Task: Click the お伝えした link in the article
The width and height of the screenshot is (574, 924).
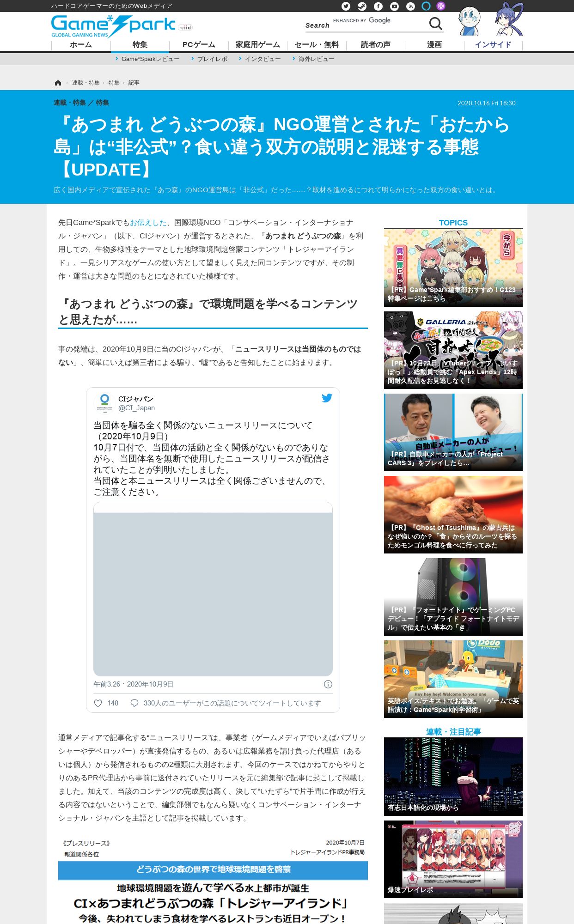Action: pyautogui.click(x=148, y=223)
